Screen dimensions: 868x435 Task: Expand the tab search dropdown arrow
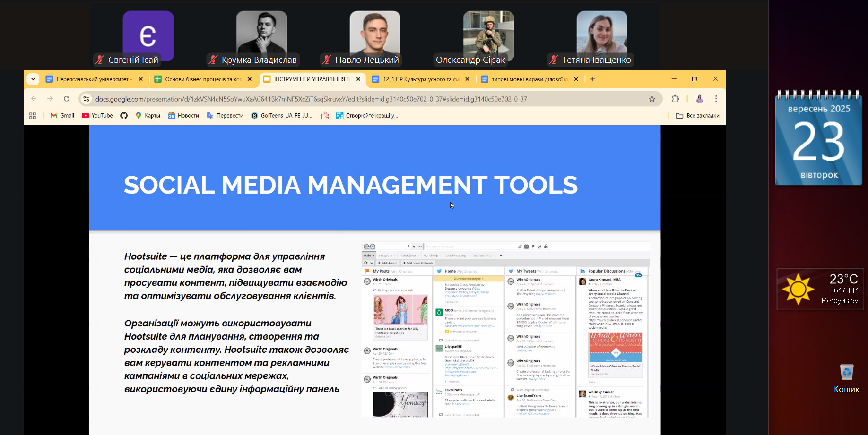click(x=33, y=79)
